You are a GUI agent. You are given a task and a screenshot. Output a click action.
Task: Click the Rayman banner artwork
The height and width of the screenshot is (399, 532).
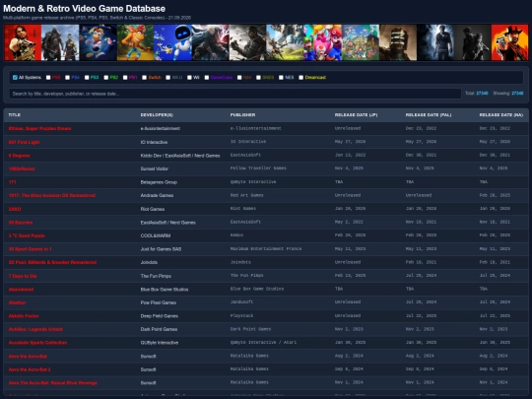(98, 42)
